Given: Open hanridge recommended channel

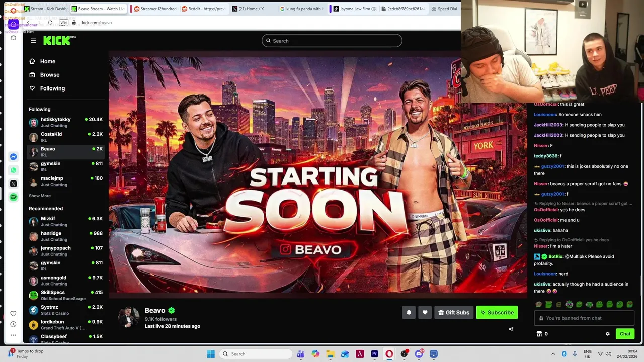Looking at the screenshot, I should click(65, 236).
